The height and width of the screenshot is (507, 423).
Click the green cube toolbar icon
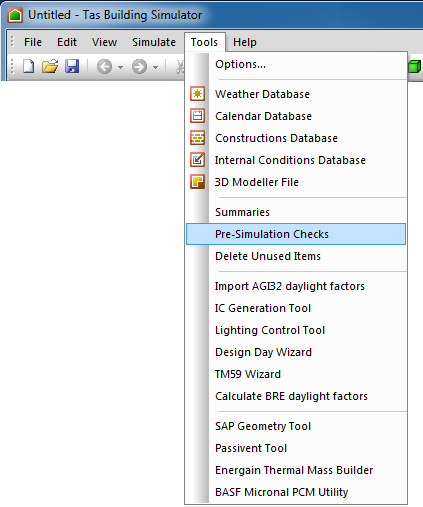(415, 66)
